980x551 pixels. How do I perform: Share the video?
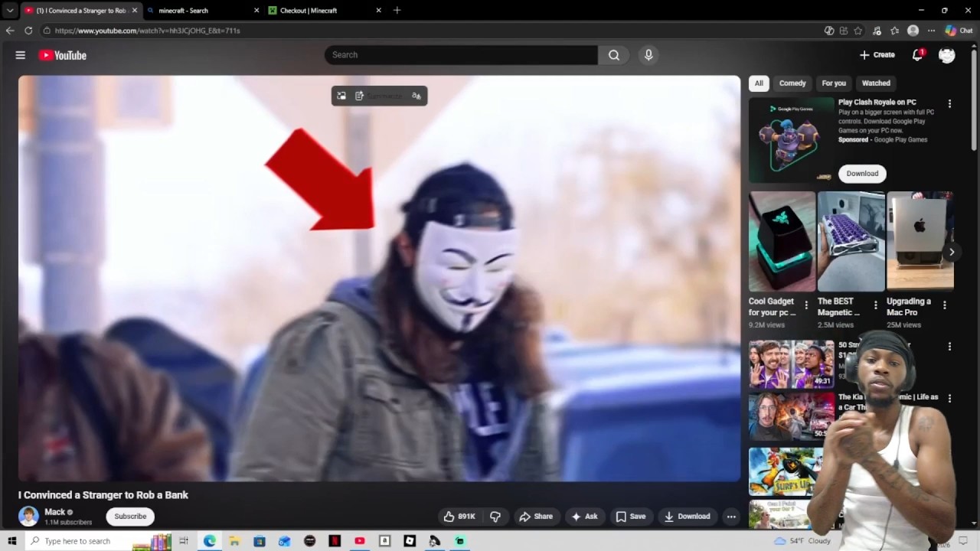coord(536,517)
